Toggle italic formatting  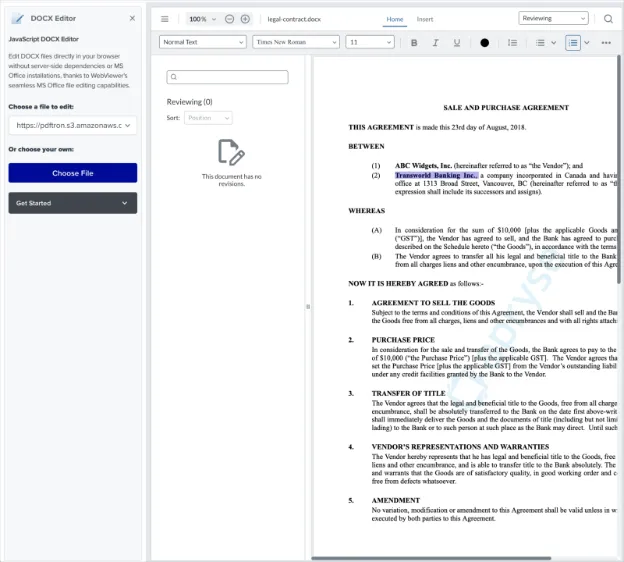[x=435, y=43]
